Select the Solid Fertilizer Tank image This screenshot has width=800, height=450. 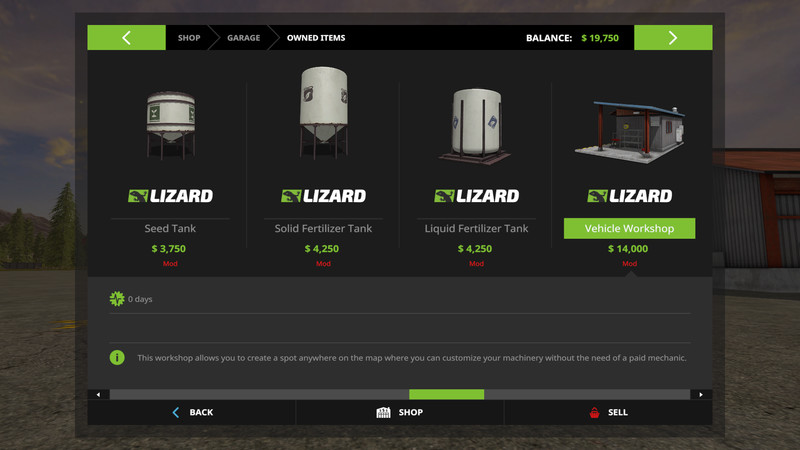[323, 112]
